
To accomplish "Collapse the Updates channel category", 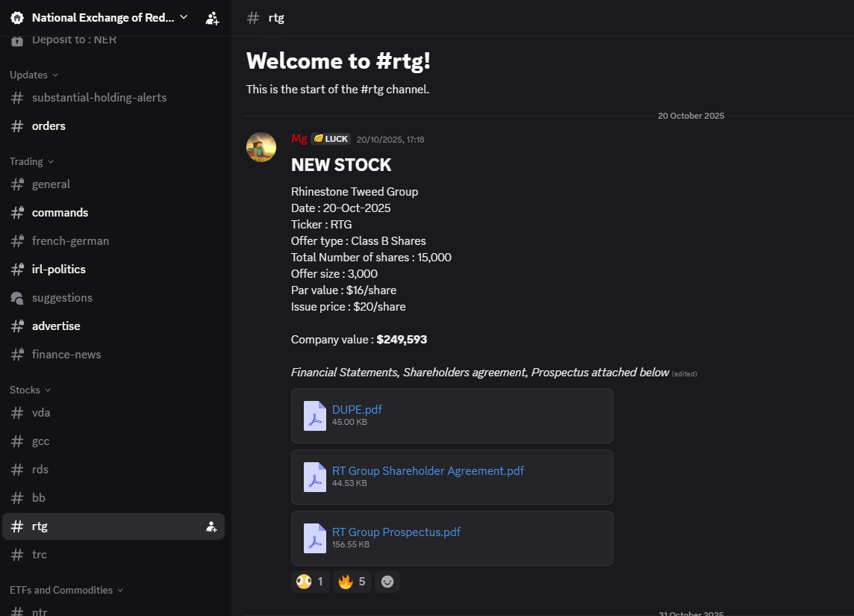I will point(34,75).
